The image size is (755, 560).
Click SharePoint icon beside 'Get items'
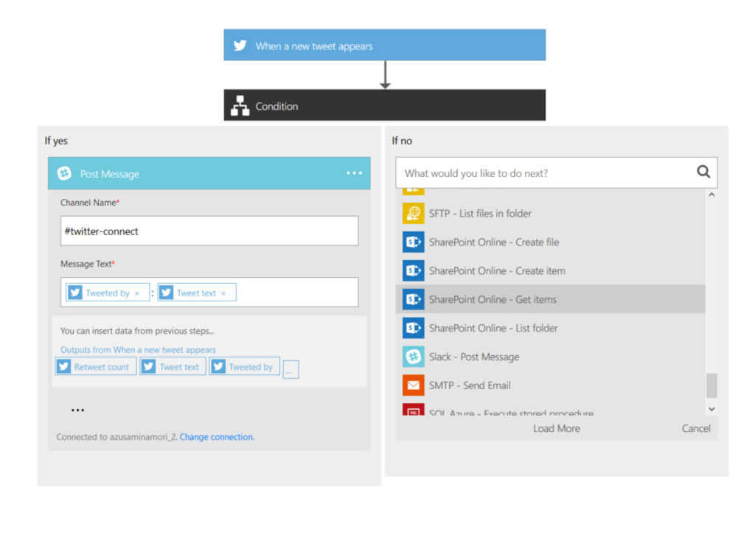[x=413, y=299]
